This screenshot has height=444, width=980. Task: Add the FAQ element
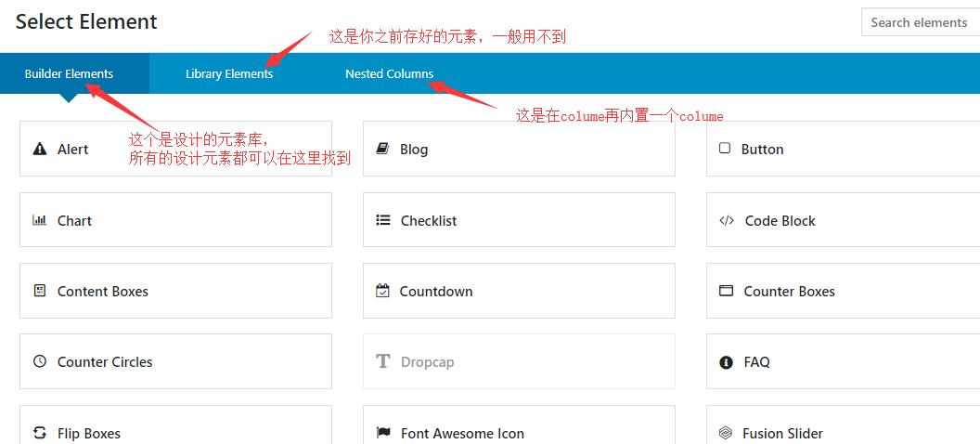tap(844, 361)
